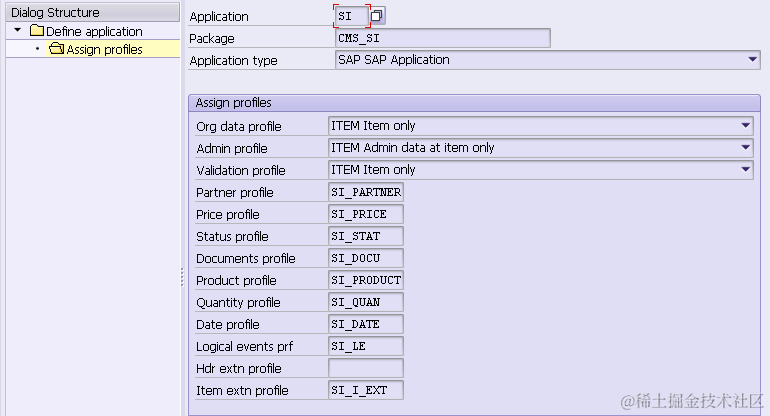The width and height of the screenshot is (770, 416).
Task: Open the Application type dropdown
Action: (752, 59)
